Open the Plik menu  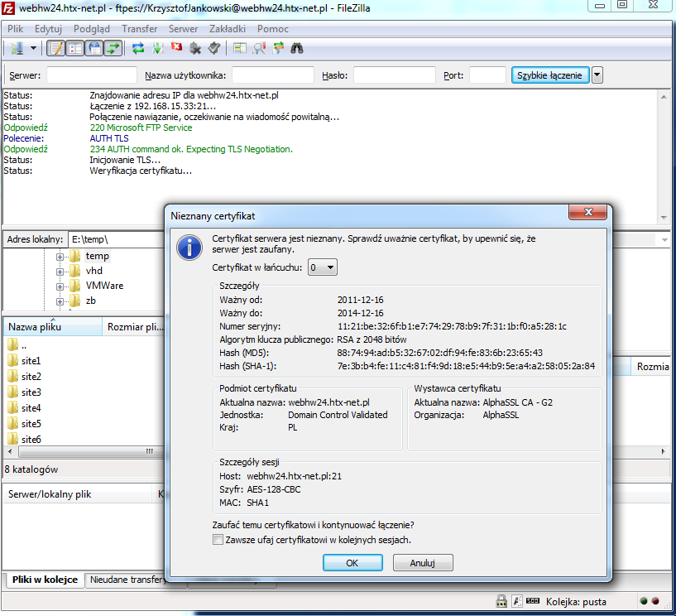pyautogui.click(x=15, y=29)
